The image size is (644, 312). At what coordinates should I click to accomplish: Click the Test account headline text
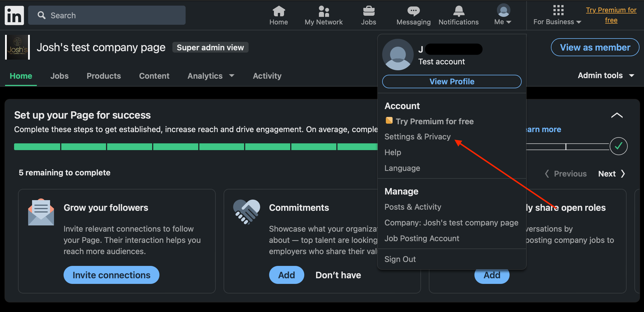(442, 62)
